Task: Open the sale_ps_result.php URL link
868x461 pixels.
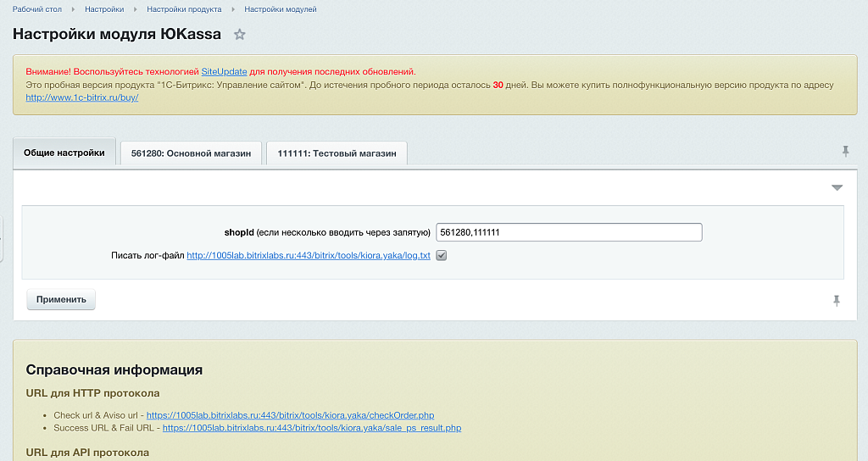Action: [x=311, y=428]
